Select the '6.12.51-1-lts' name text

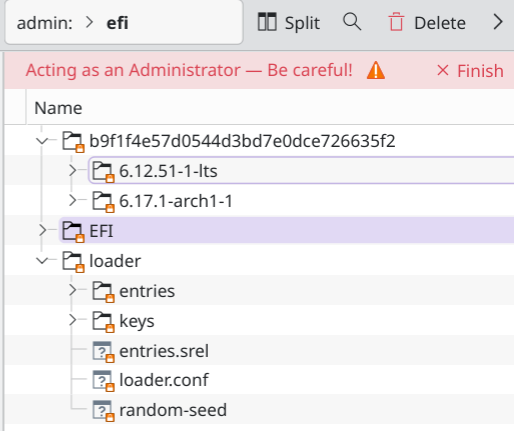168,171
